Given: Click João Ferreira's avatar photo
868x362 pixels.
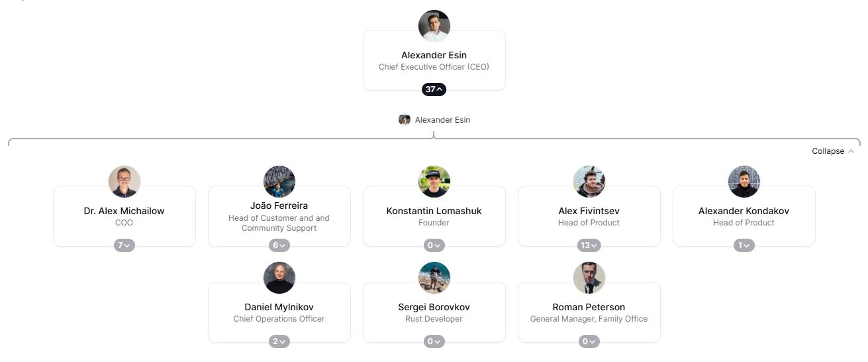Looking at the screenshot, I should 279,182.
